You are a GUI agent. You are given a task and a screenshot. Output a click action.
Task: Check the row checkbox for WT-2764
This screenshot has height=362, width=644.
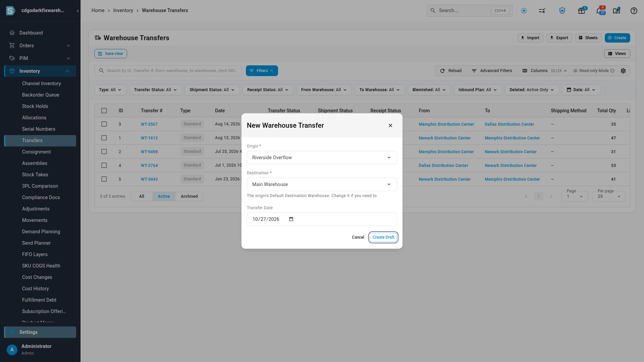(x=104, y=165)
